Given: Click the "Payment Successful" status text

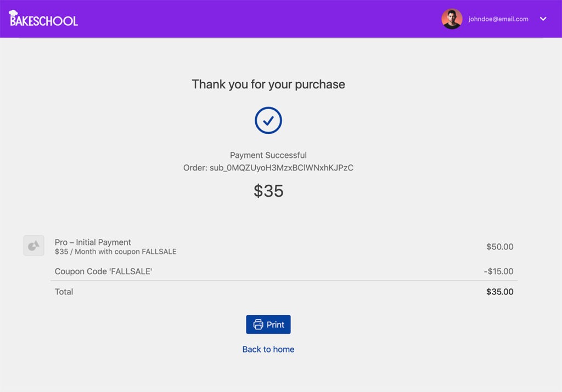Looking at the screenshot, I should coord(268,155).
